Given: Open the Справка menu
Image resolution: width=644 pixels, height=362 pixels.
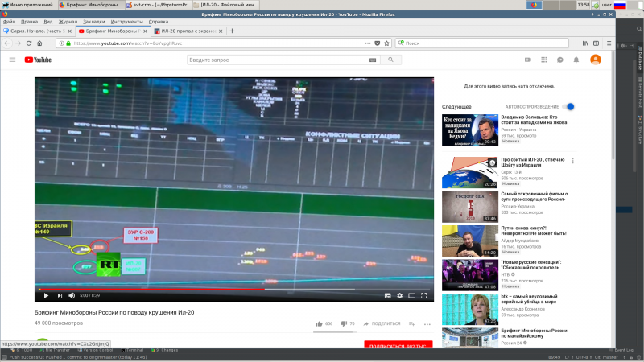Looking at the screenshot, I should click(158, 22).
